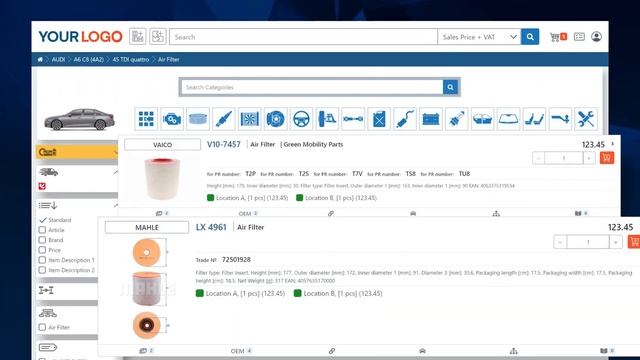The image size is (640, 360).
Task: Open the VAICO air filter thumbnail
Action: coord(162,179)
